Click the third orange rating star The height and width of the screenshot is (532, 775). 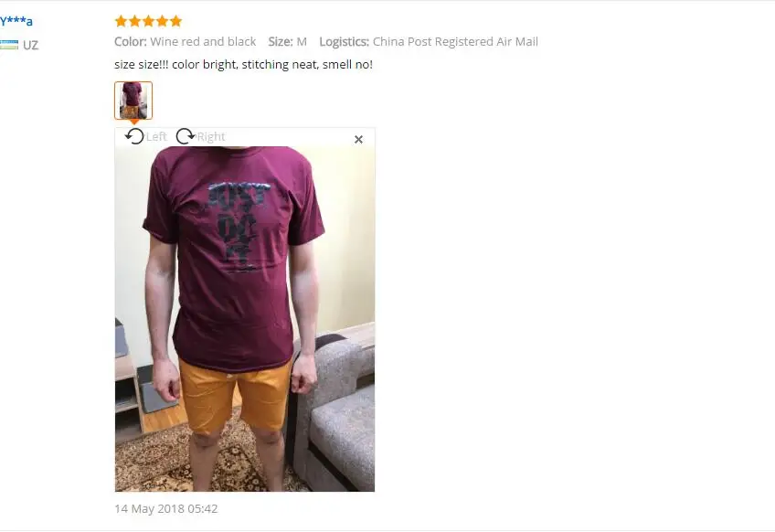tap(148, 21)
